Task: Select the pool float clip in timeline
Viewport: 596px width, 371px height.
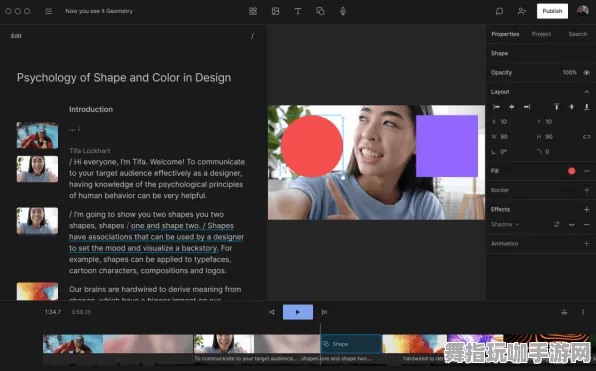Action: click(x=73, y=344)
